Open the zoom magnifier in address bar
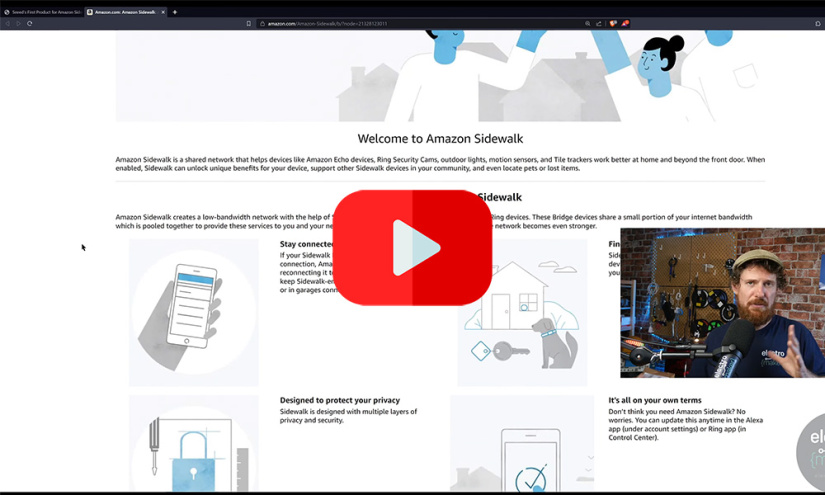 click(x=587, y=23)
